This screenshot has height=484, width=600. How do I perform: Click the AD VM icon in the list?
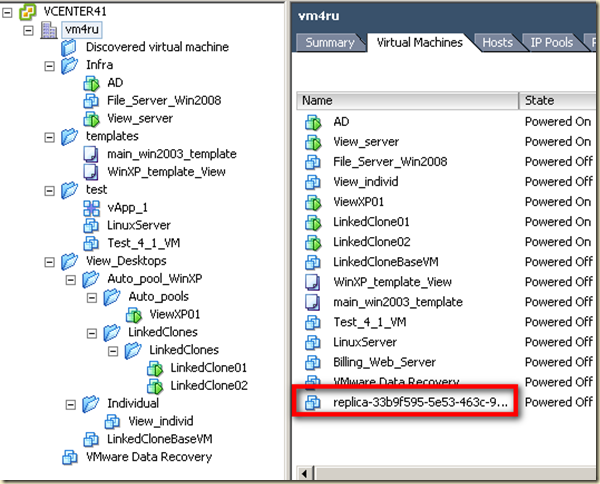[313, 122]
